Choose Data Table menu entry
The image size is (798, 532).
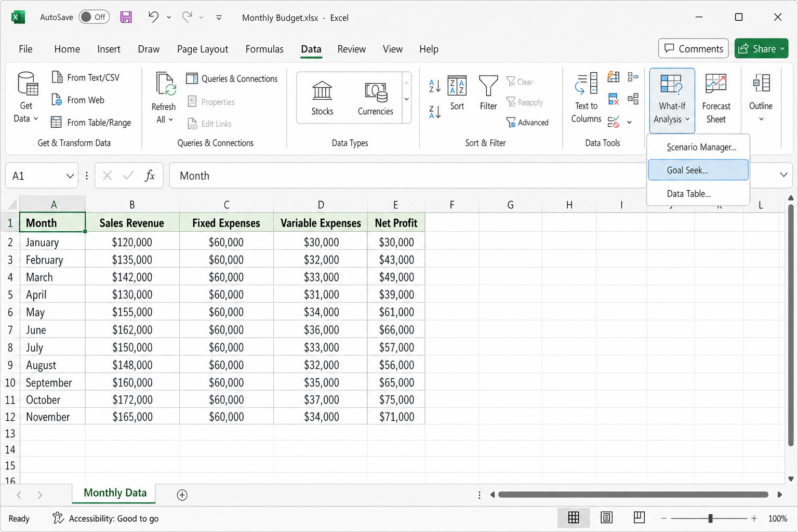pos(698,193)
